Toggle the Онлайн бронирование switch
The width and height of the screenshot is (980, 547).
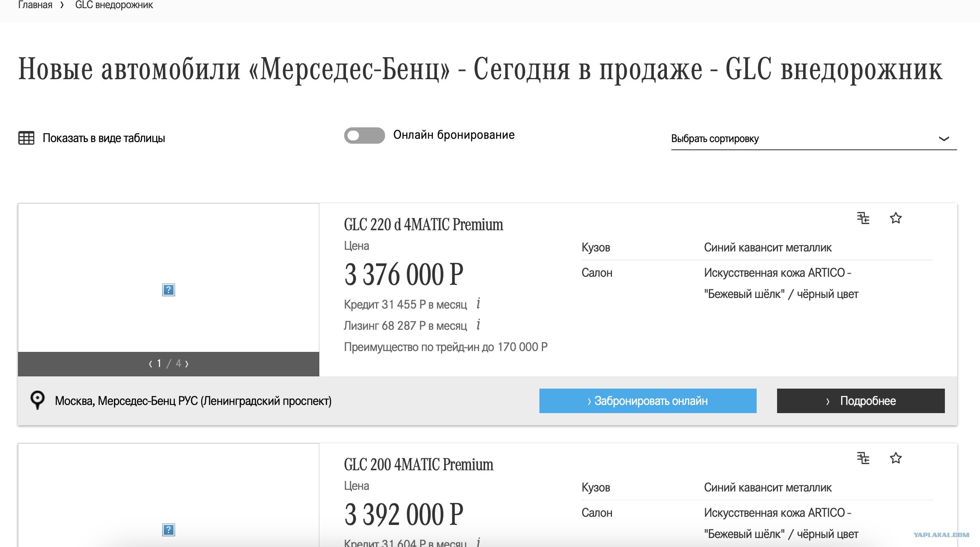point(364,136)
